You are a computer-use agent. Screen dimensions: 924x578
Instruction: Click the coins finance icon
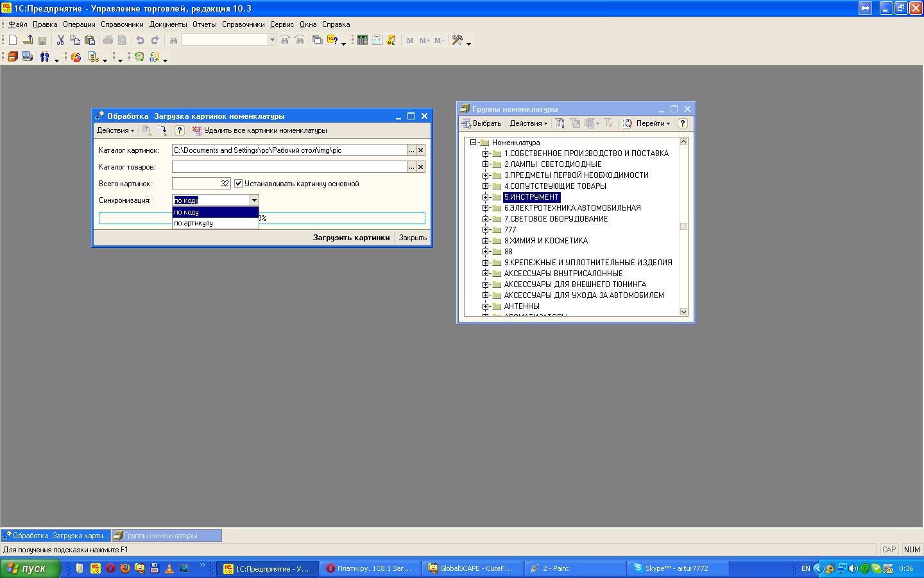click(94, 57)
